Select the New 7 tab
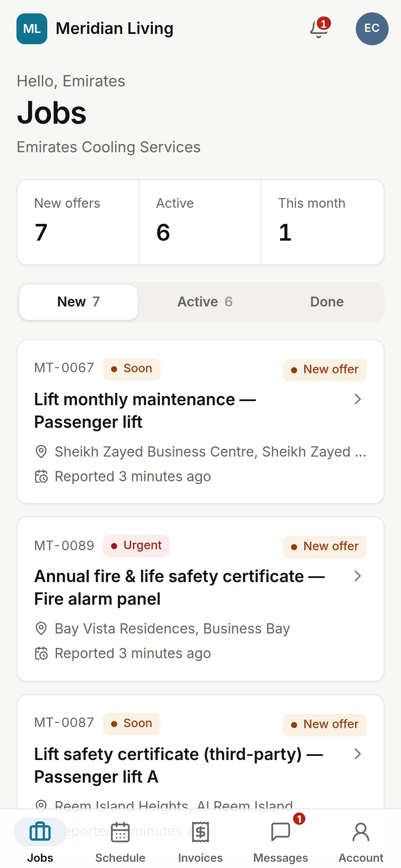 (79, 302)
